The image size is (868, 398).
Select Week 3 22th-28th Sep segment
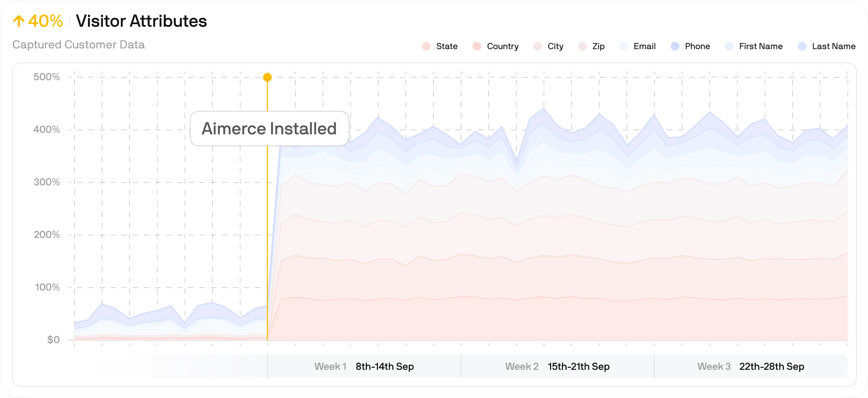point(751,366)
